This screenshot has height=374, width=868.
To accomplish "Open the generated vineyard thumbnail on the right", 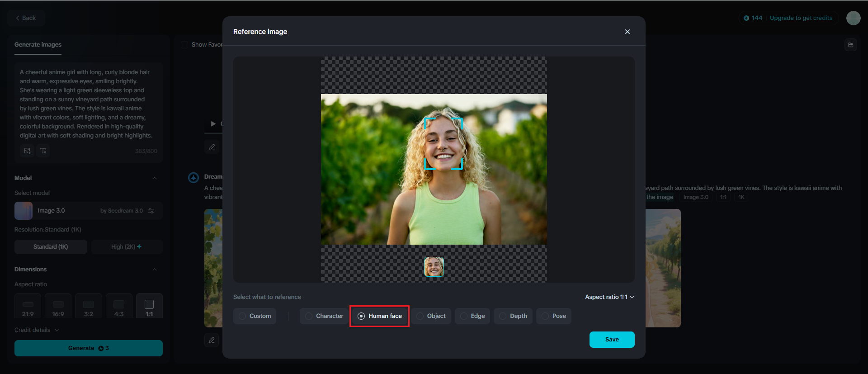I will [x=663, y=268].
